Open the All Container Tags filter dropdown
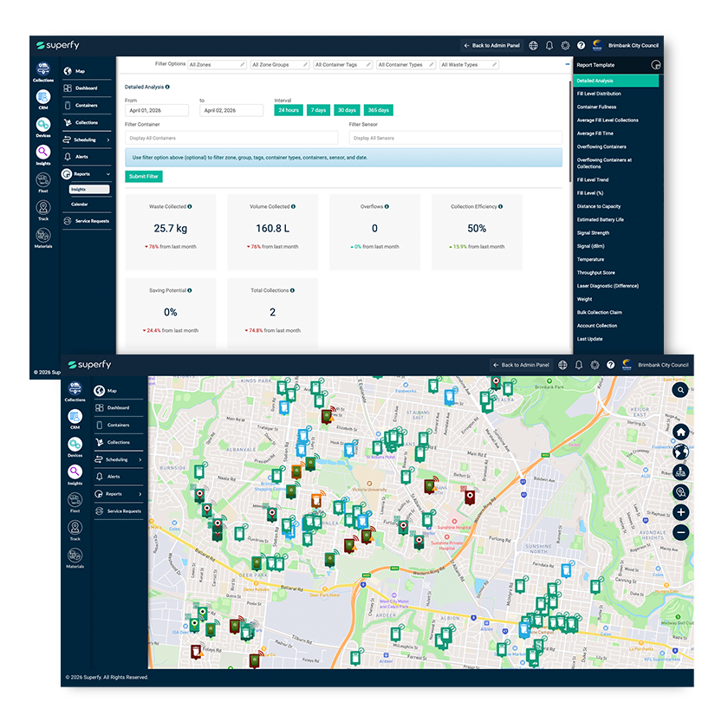The image size is (728, 728). point(343,65)
